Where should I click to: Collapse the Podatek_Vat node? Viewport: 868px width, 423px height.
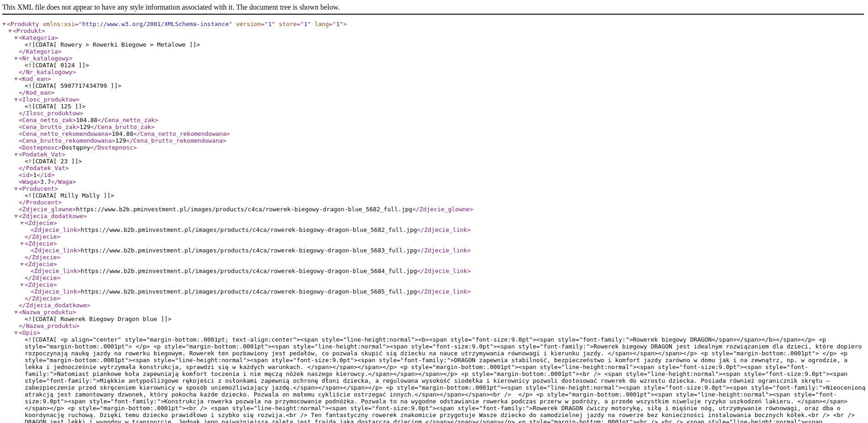pos(16,155)
